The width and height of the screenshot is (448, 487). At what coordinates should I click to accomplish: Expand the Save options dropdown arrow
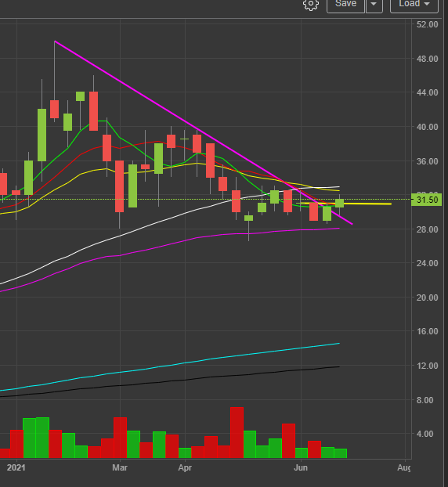pyautogui.click(x=374, y=5)
